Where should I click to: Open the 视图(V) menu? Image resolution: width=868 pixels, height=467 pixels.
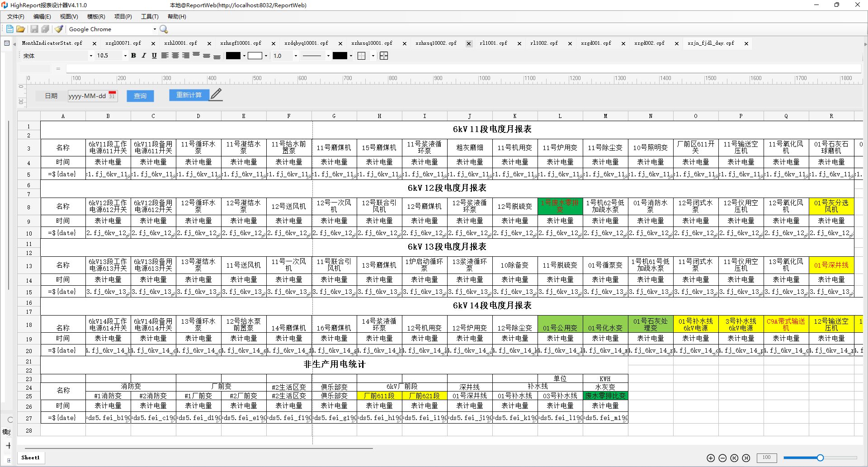click(69, 17)
